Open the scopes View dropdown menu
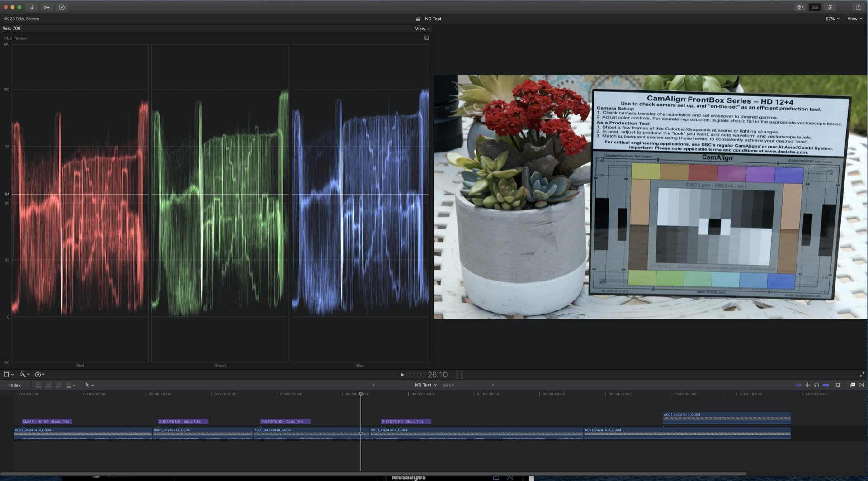868x481 pixels. tap(422, 29)
